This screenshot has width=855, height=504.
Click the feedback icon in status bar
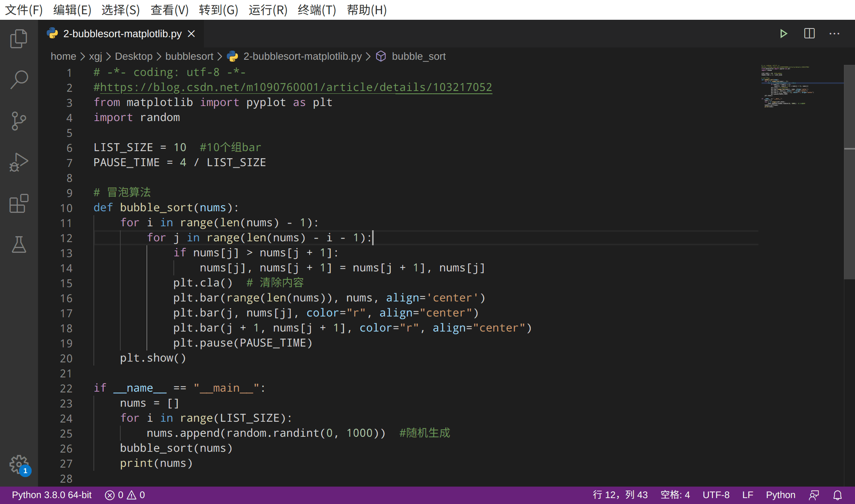(814, 495)
